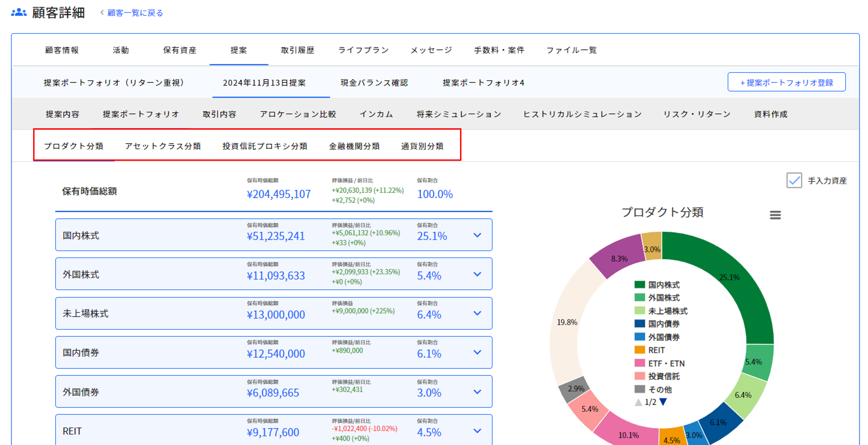Follow the 顧客一覧に戻る link
Screen dimensions: 868x445
pyautogui.click(x=135, y=13)
